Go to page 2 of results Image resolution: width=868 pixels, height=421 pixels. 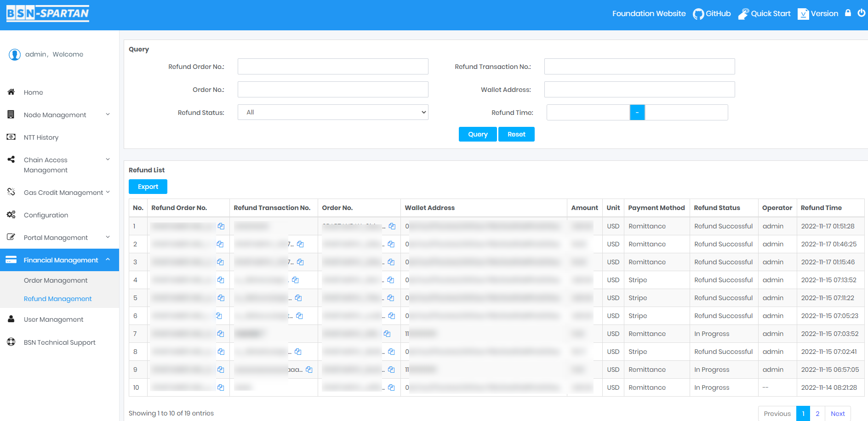pyautogui.click(x=817, y=414)
